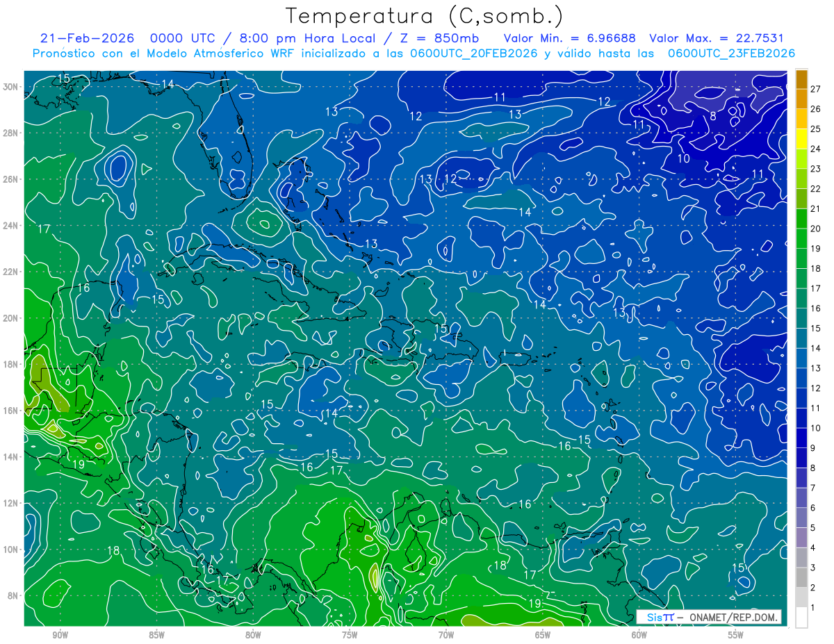Click the colorbar scale value 22
This screenshot has width=834, height=644.
[x=816, y=188]
